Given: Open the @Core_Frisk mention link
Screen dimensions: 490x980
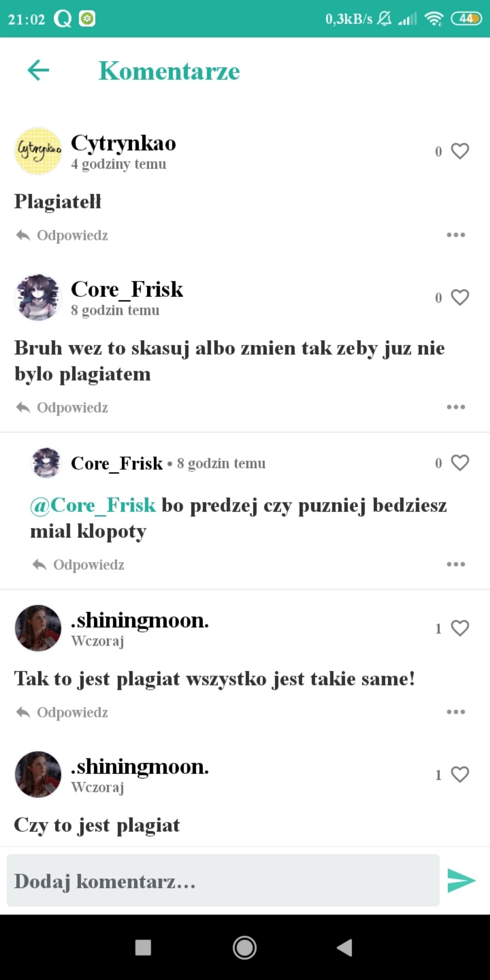Looking at the screenshot, I should (93, 505).
